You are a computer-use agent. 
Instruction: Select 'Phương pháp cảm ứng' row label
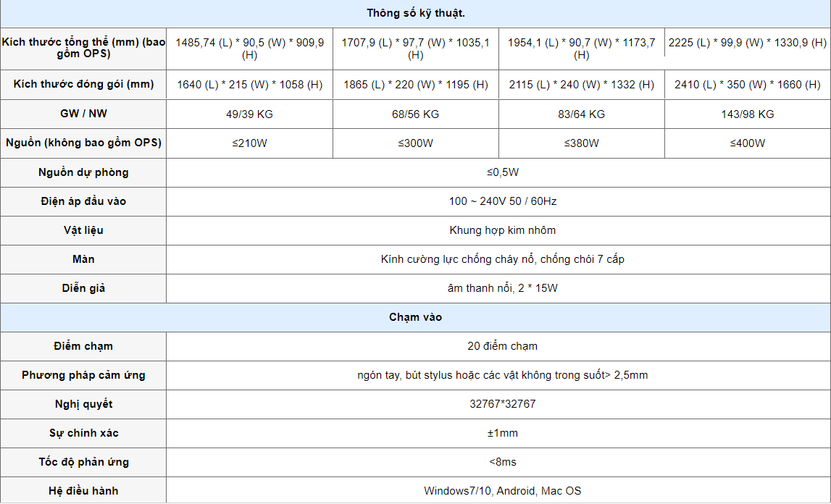point(83,375)
